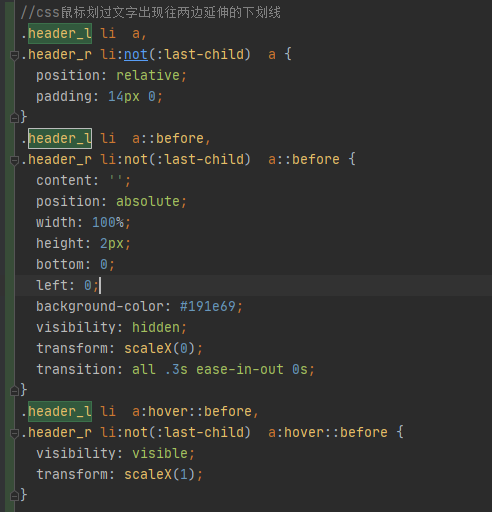This screenshot has width=492, height=512.
Task: Click fold end marker below "transform: scaleX(1);"
Action: [14, 495]
